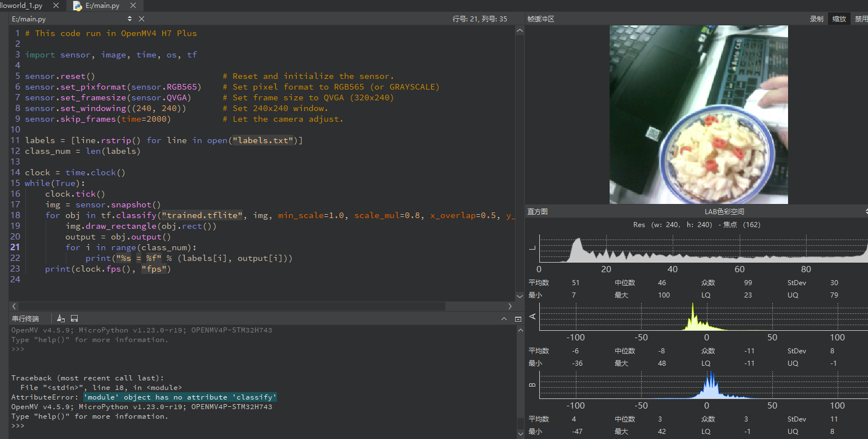Open the serial terminal panel options button
The height and width of the screenshot is (439, 868).
(x=518, y=319)
